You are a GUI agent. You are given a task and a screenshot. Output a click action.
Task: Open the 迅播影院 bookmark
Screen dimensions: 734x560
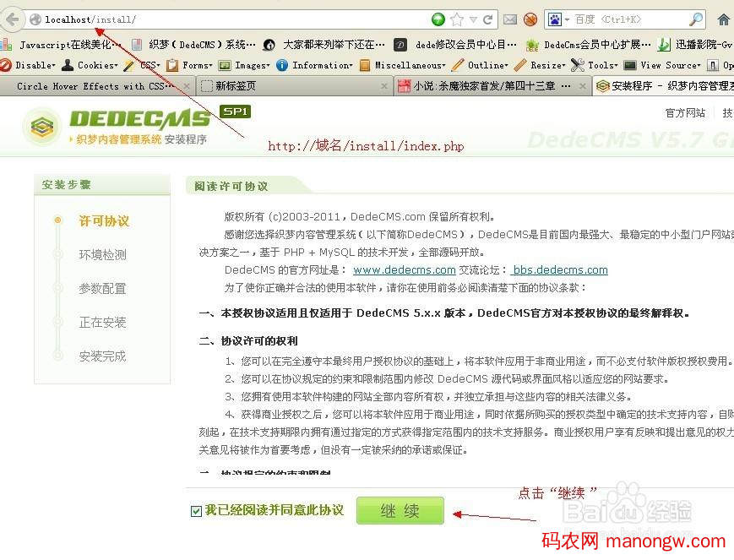coord(695,45)
